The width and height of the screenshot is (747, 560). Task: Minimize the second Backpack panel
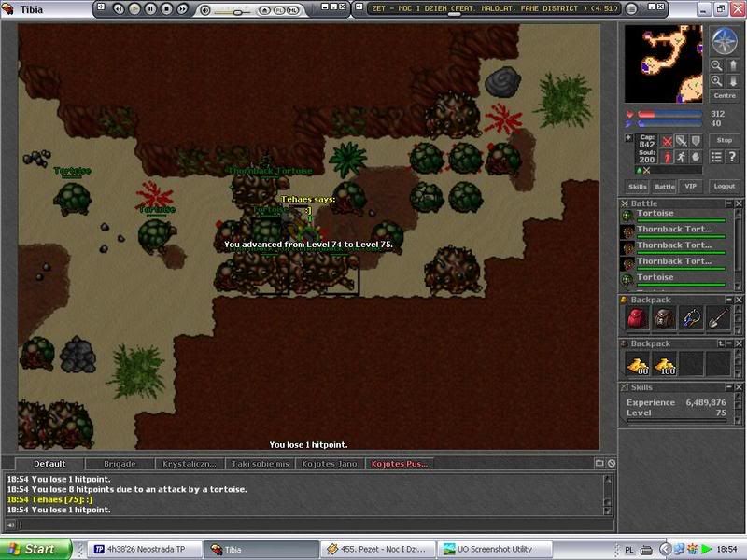pos(729,343)
